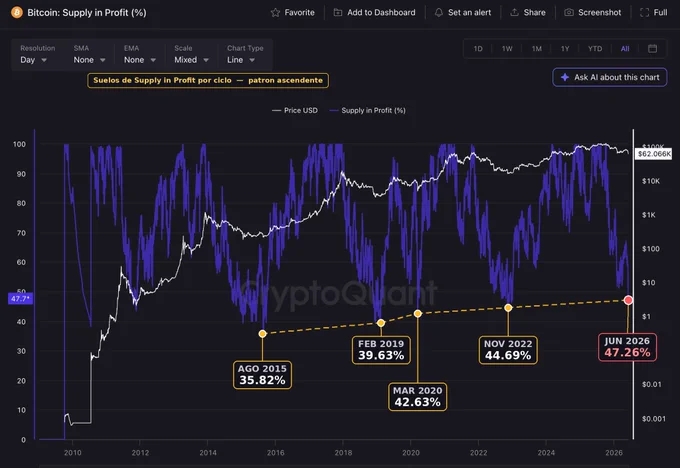Click the Screenshot button
This screenshot has height=468, width=680.
click(592, 13)
